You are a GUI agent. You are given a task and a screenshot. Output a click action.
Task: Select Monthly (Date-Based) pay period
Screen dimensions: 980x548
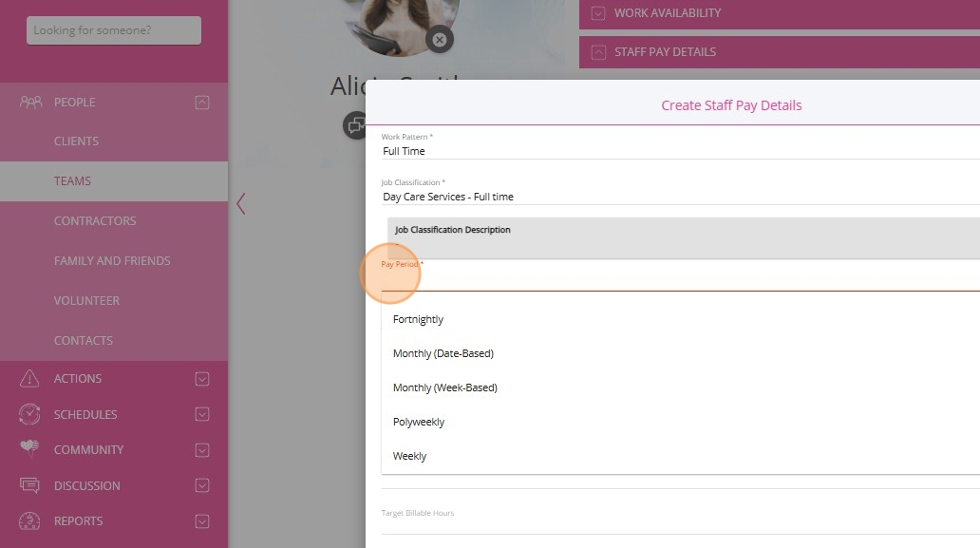tap(680, 353)
